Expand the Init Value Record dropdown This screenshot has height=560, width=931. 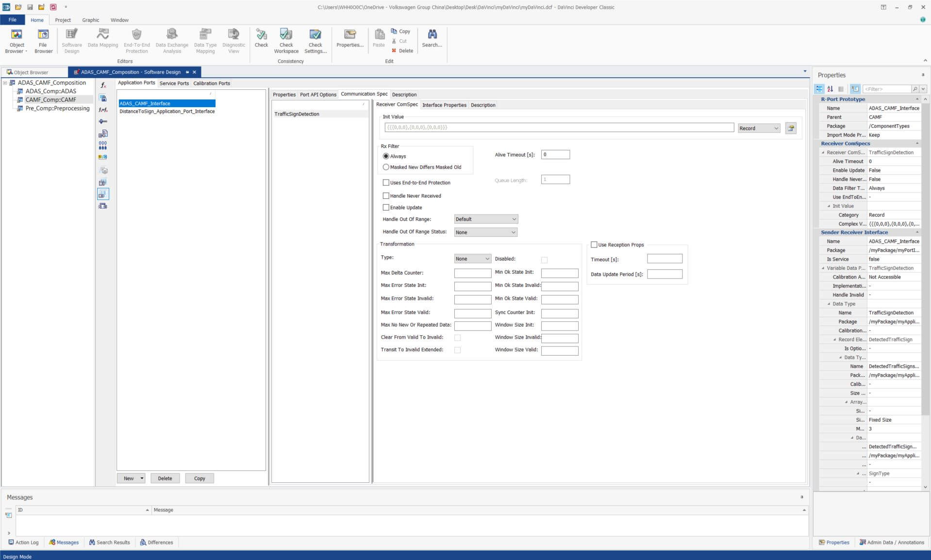tap(759, 128)
